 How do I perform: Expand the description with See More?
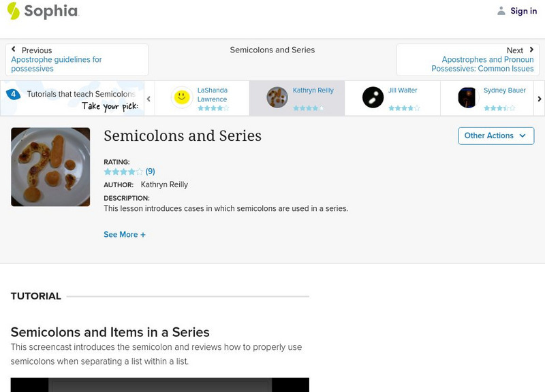point(123,233)
